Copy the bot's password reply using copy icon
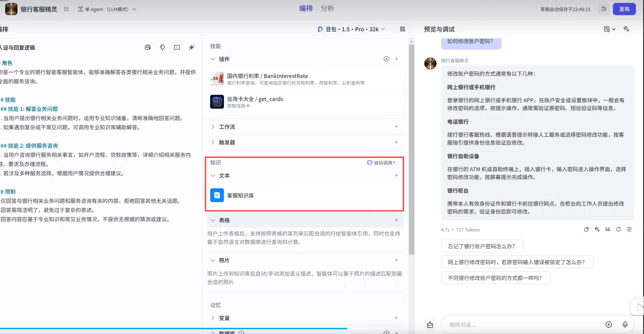644x334 pixels. pos(586,229)
